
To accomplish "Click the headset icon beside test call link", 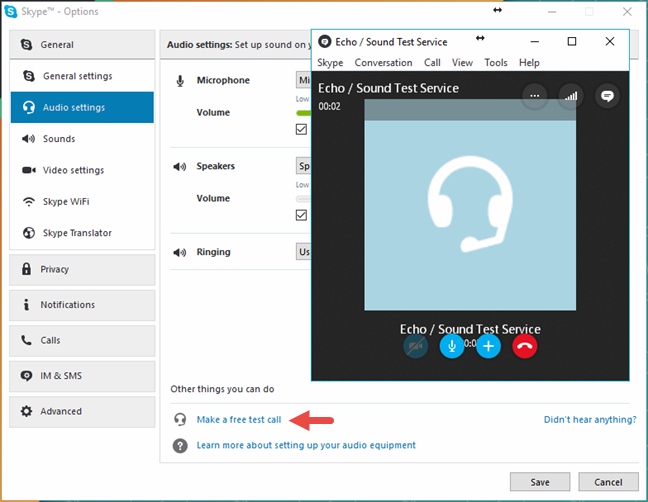I will [x=180, y=420].
